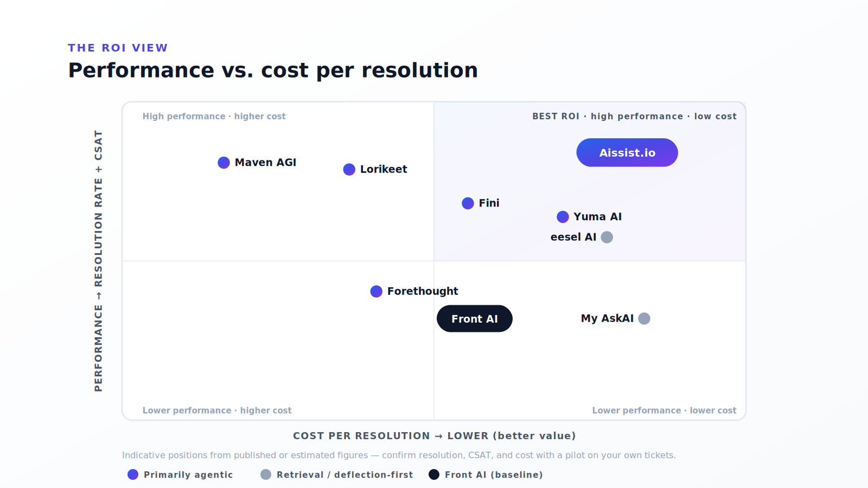Click the Cost per resolution axis title
868x488 pixels.
tap(434, 436)
